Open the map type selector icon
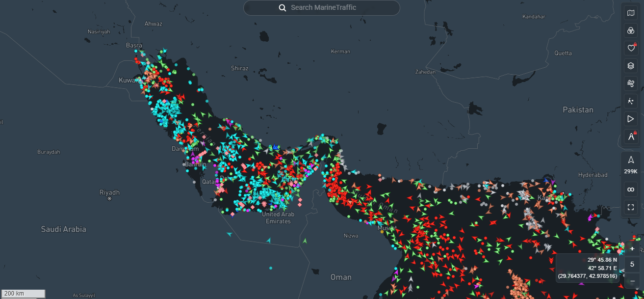Screen dimensions: 644x299 631,13
